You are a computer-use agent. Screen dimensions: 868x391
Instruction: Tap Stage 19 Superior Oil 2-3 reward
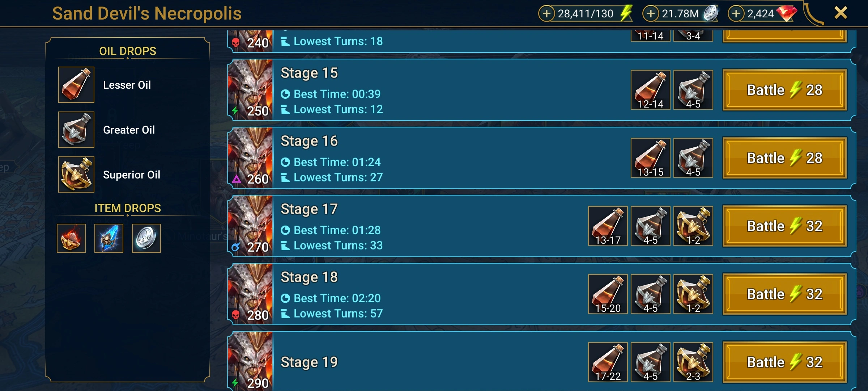click(x=693, y=362)
